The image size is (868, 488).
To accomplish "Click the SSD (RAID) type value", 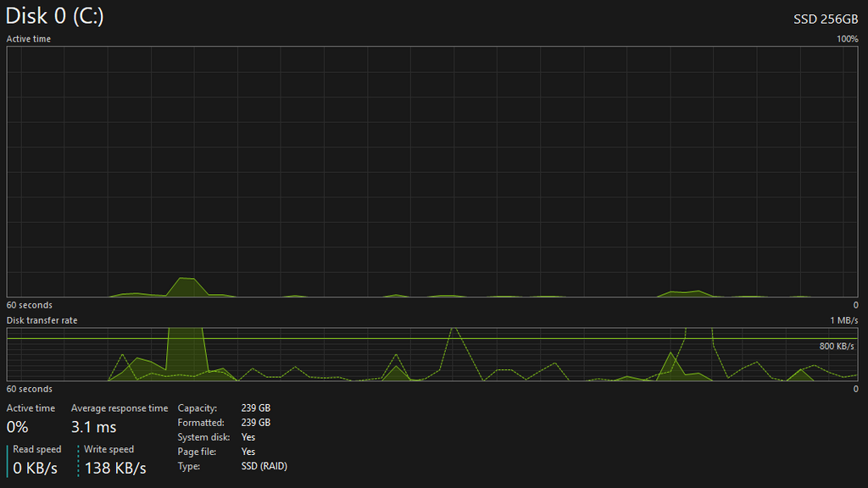I will tap(264, 466).
